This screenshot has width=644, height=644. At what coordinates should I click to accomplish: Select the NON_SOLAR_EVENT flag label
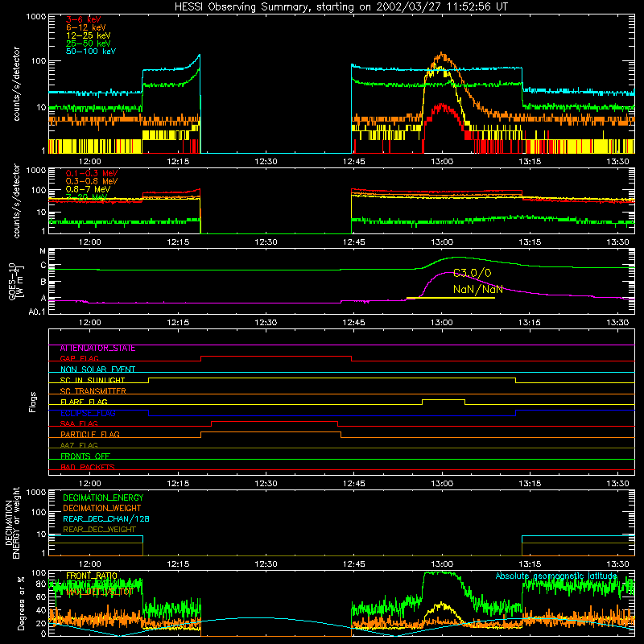pyautogui.click(x=97, y=369)
